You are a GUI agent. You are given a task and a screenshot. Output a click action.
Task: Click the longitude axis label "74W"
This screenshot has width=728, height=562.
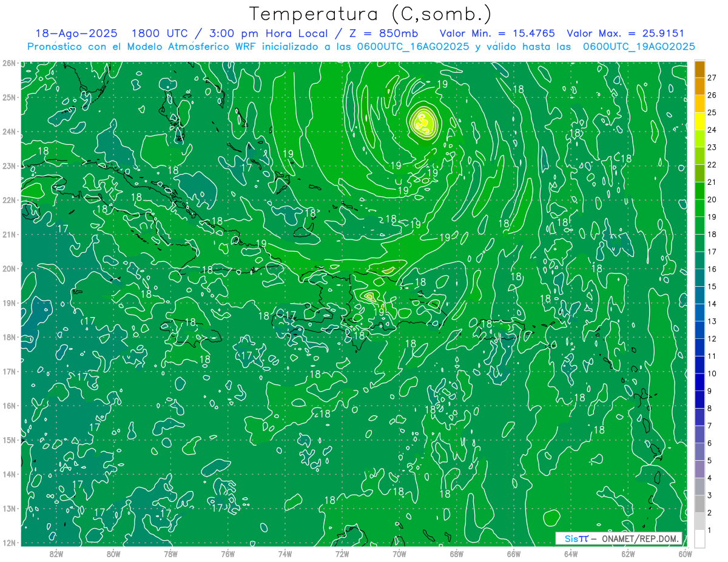tap(285, 554)
